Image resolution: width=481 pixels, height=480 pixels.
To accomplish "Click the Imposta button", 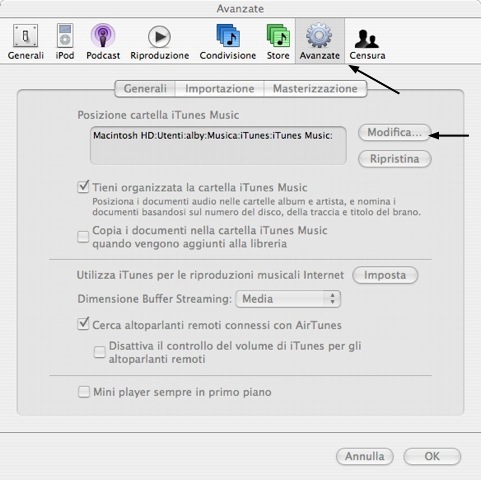I will click(385, 275).
